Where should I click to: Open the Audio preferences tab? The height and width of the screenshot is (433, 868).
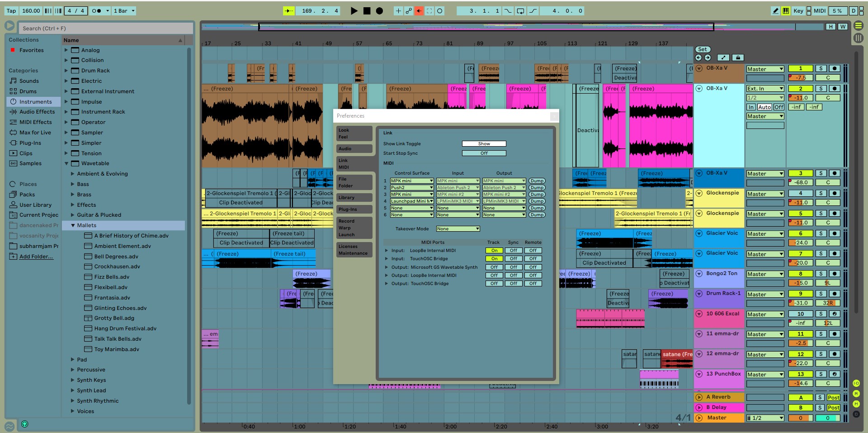[354, 149]
